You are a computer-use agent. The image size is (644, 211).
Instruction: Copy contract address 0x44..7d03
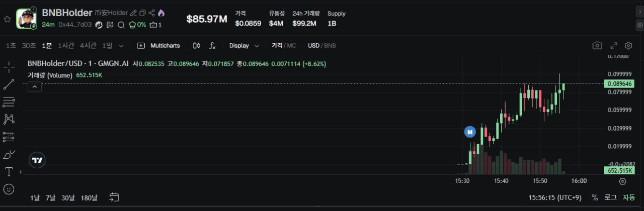75,24
